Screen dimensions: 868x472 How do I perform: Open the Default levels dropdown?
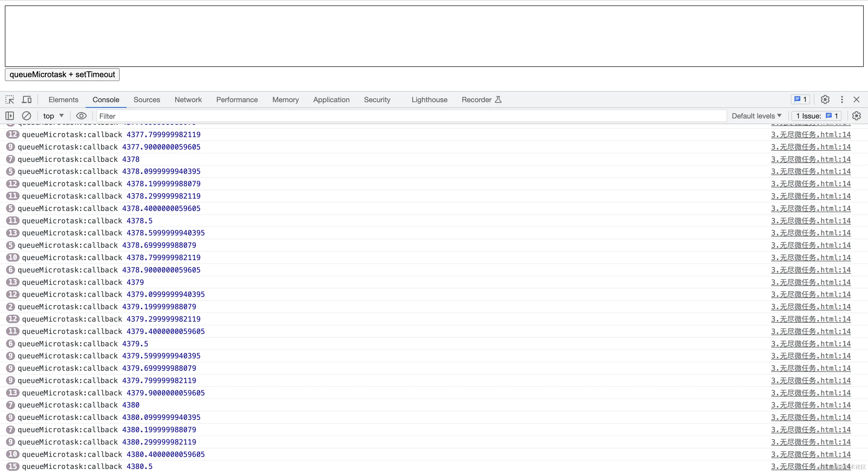[x=756, y=116]
